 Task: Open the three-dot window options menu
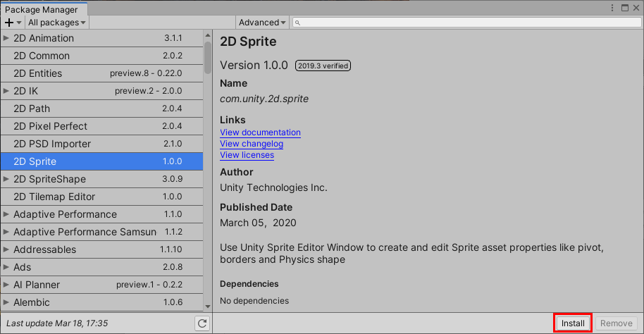point(613,8)
